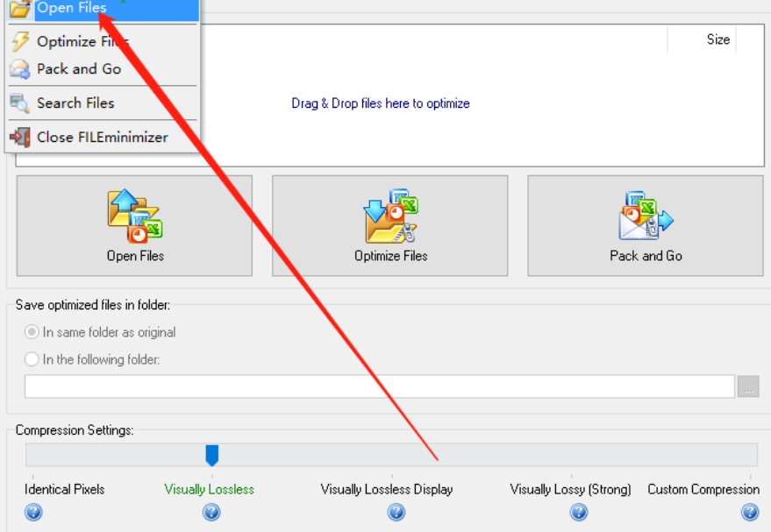Click the magnifier icon next to Search Files

[20, 103]
